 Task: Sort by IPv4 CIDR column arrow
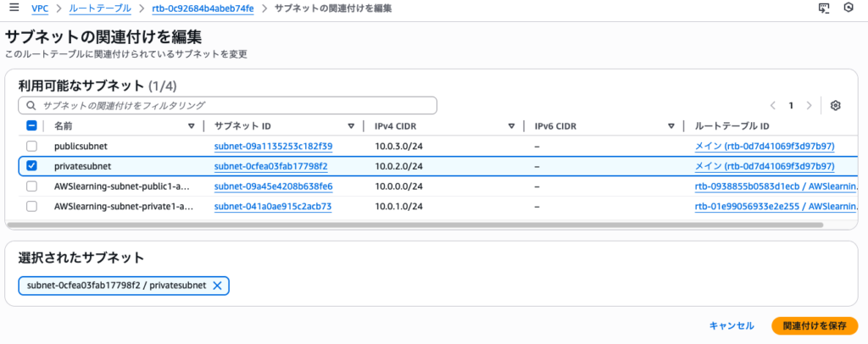(x=511, y=126)
